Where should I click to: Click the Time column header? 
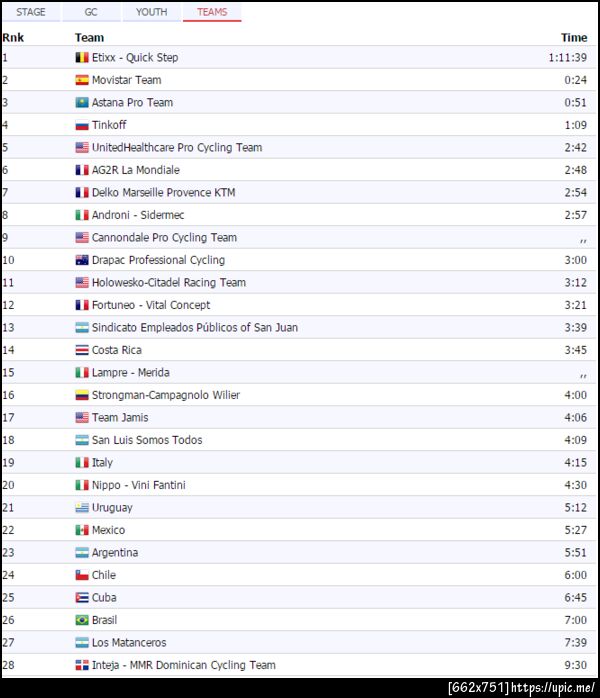pyautogui.click(x=574, y=37)
